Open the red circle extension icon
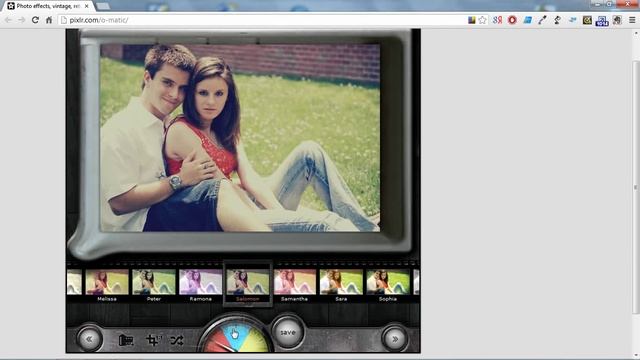 [512, 20]
